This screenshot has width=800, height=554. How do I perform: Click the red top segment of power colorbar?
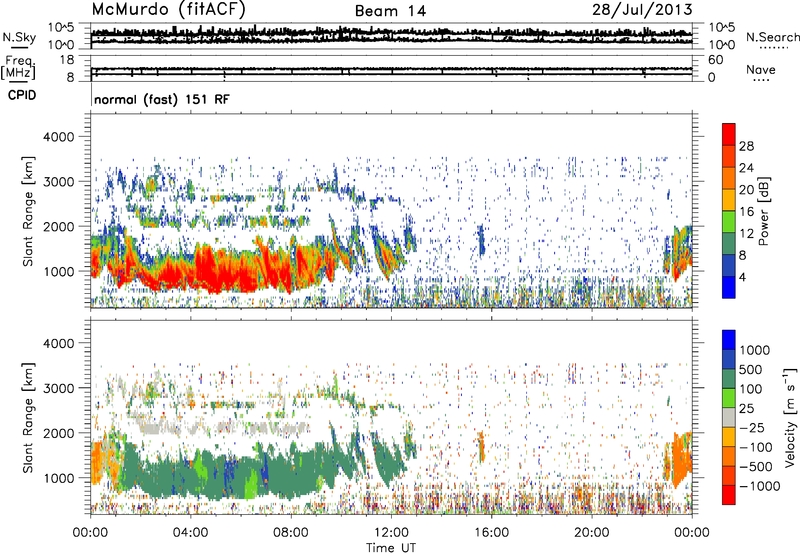729,134
